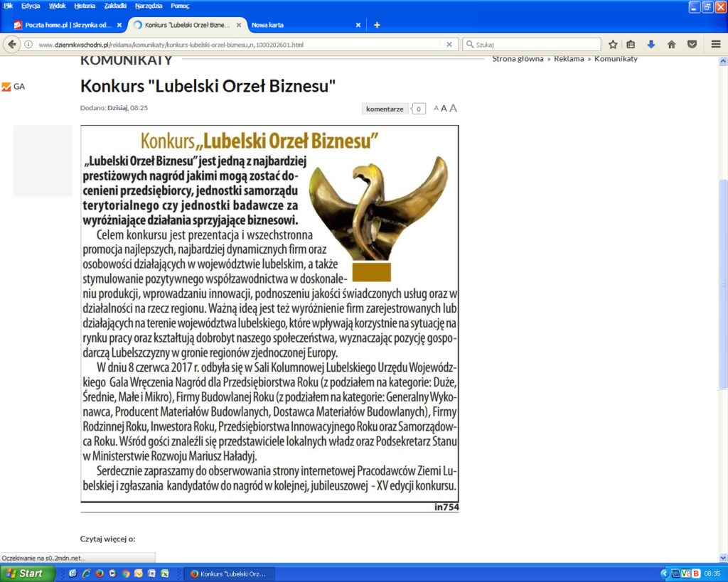Switch to the Poczta home.pl tab
728x582 pixels.
(x=63, y=25)
